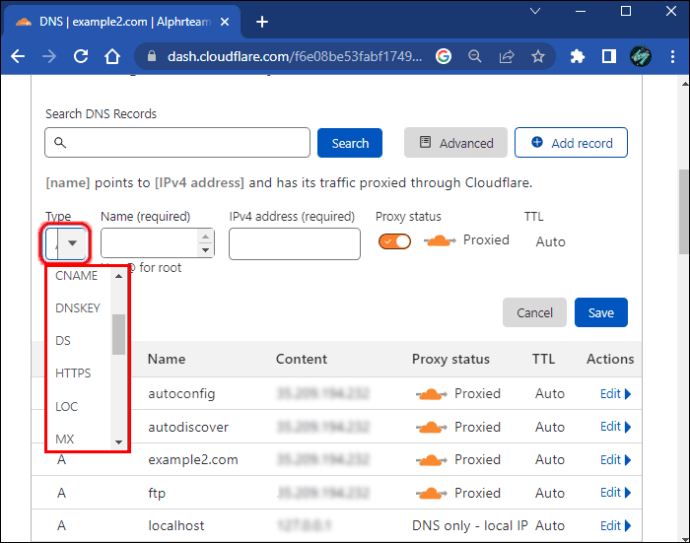Screen dimensions: 690x543
Task: Click the IPv4 address field
Action: [x=295, y=244]
